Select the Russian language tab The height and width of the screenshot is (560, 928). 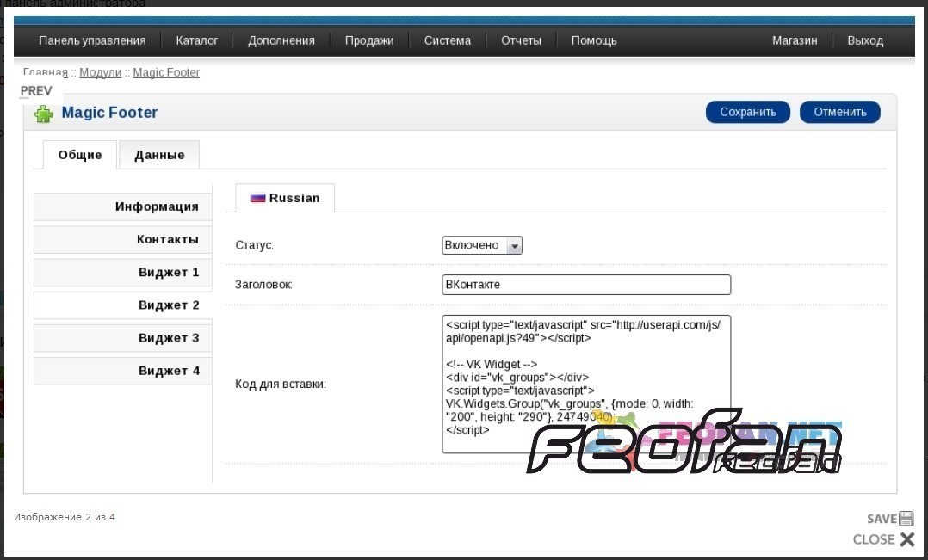(285, 198)
